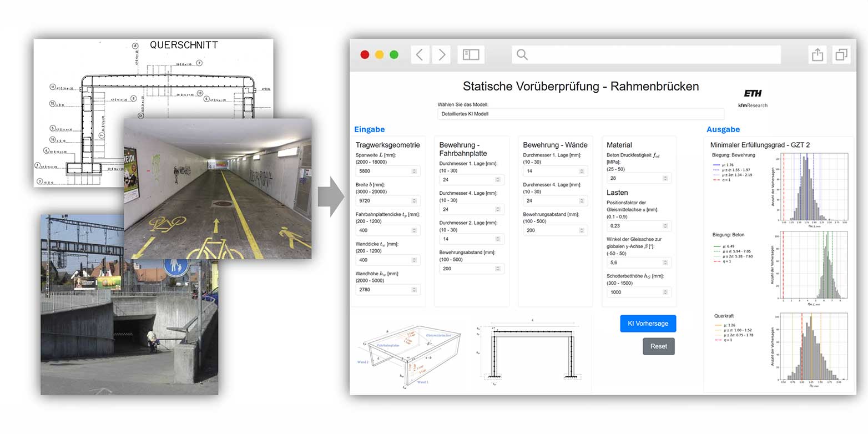868x434 pixels.
Task: Click the search magnifier icon in address bar
Action: coord(522,54)
